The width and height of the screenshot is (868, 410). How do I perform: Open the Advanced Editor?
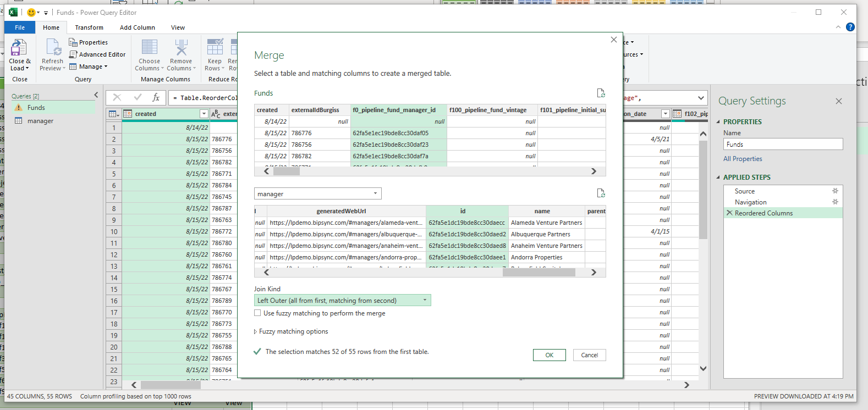[x=97, y=54]
